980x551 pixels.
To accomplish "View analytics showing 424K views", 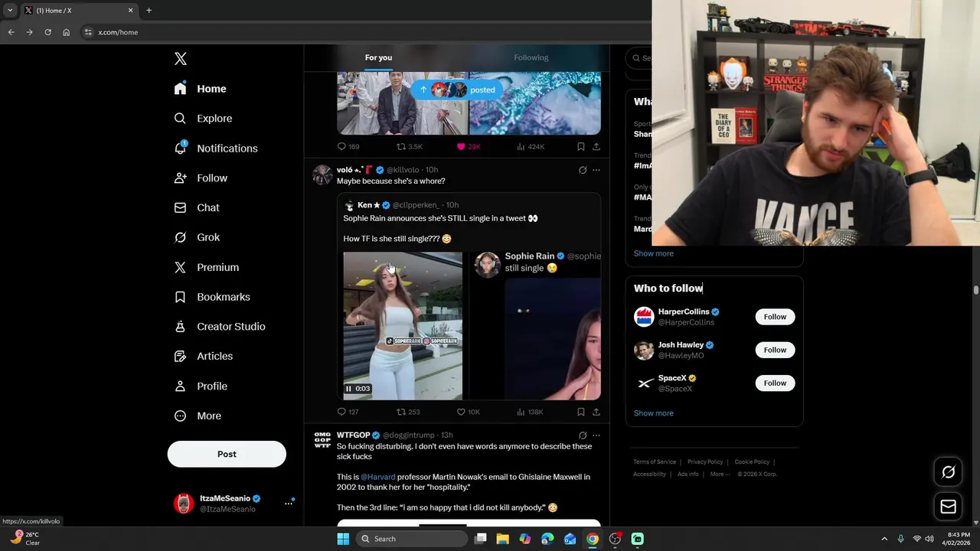I will 531,146.
